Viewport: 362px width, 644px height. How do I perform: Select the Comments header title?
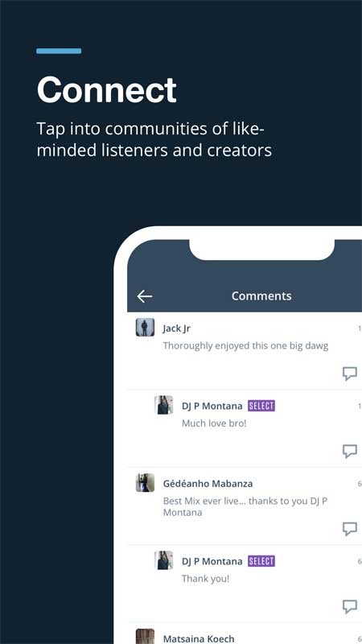tap(261, 296)
